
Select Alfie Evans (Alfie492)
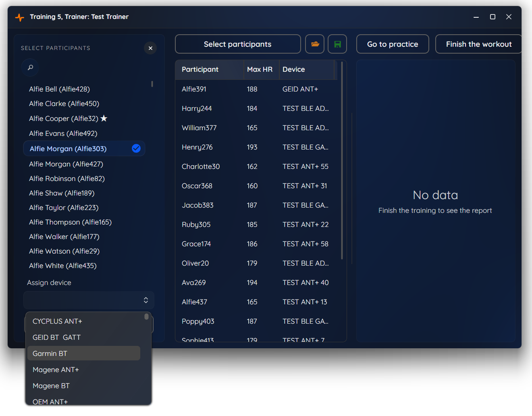85,133
